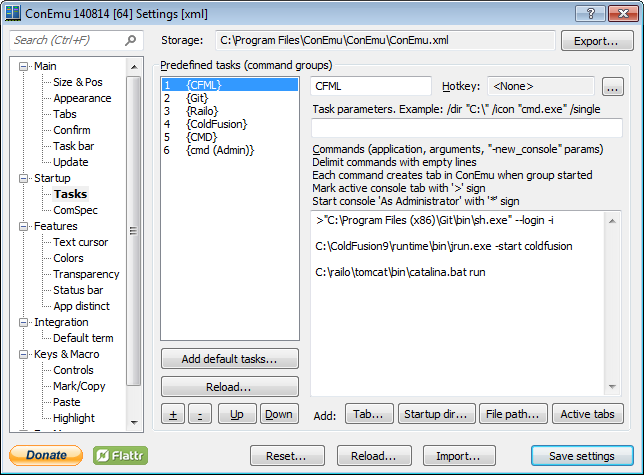The image size is (644, 475).
Task: Open the Paste settings page
Action: [x=67, y=402]
